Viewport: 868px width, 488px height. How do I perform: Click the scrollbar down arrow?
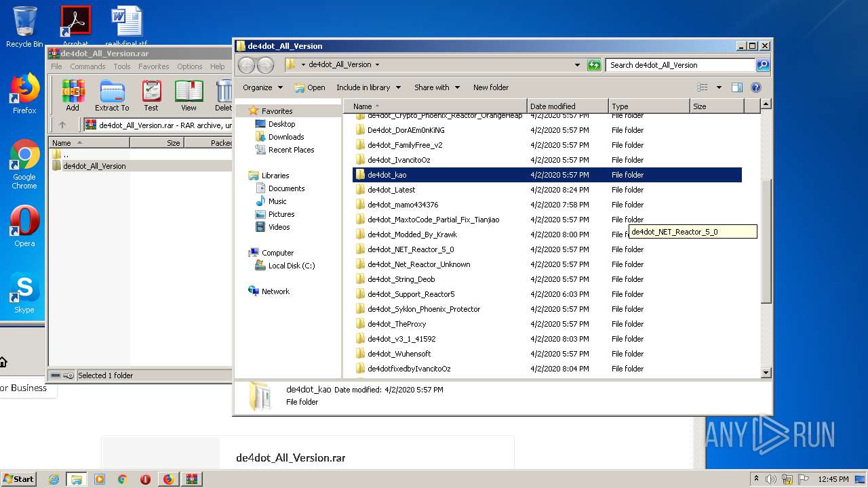(766, 372)
